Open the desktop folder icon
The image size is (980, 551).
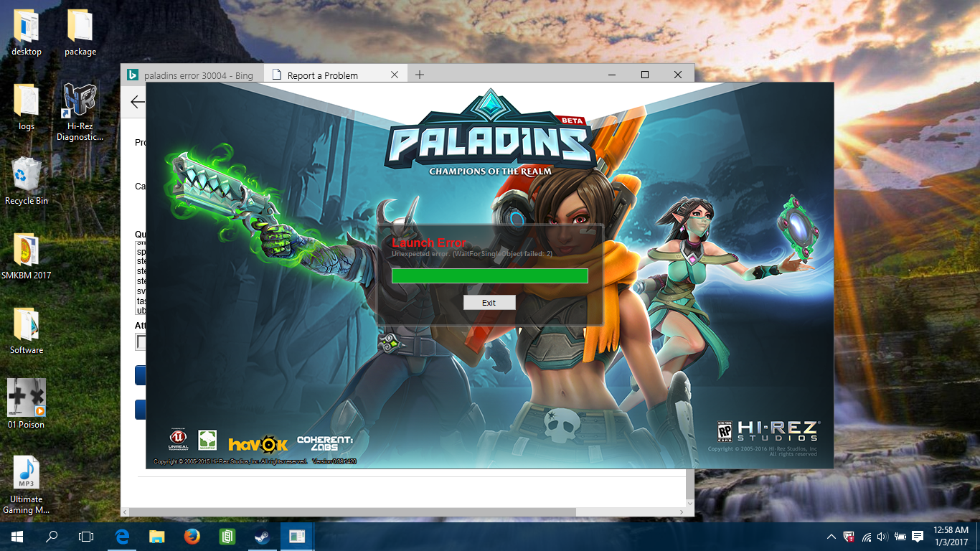coord(27,33)
